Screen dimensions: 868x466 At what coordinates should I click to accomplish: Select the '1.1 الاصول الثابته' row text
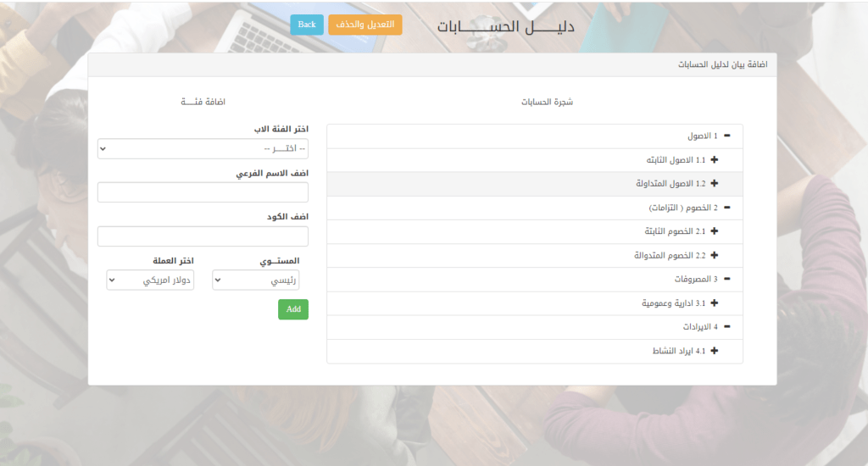click(676, 160)
